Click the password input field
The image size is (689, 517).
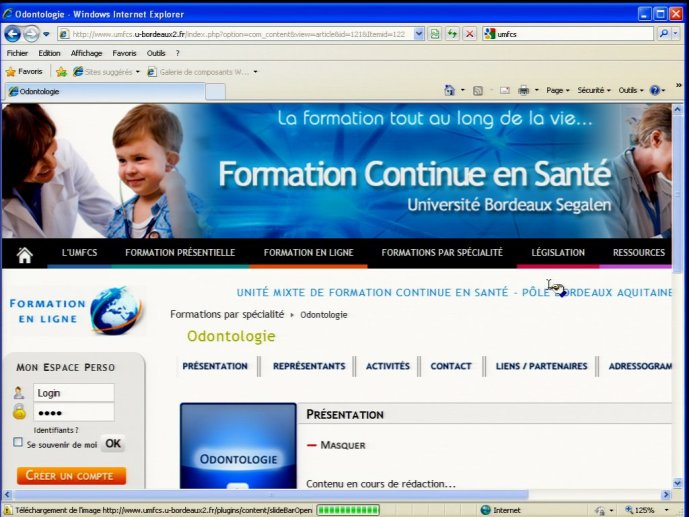[x=74, y=413]
